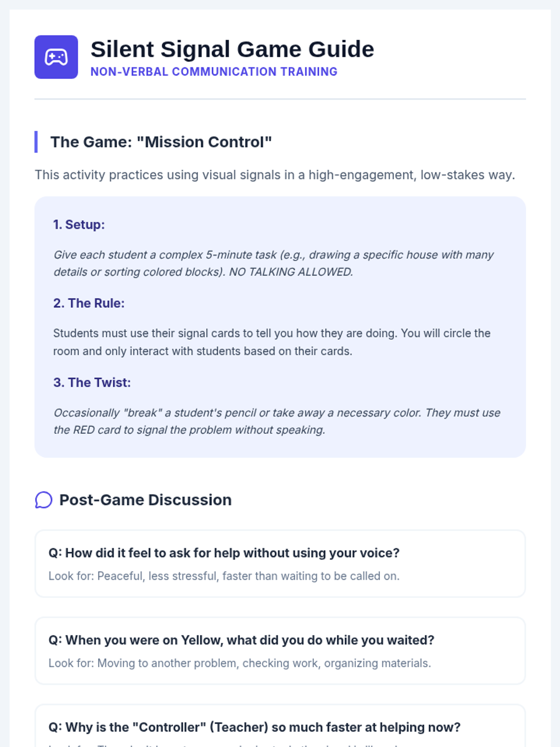This screenshot has width=560, height=747.
Task: Click the "Mission Control" game heading
Action: (161, 142)
